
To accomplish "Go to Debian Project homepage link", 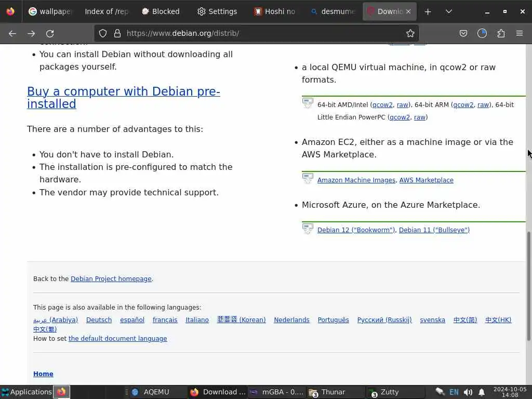I will [111, 279].
